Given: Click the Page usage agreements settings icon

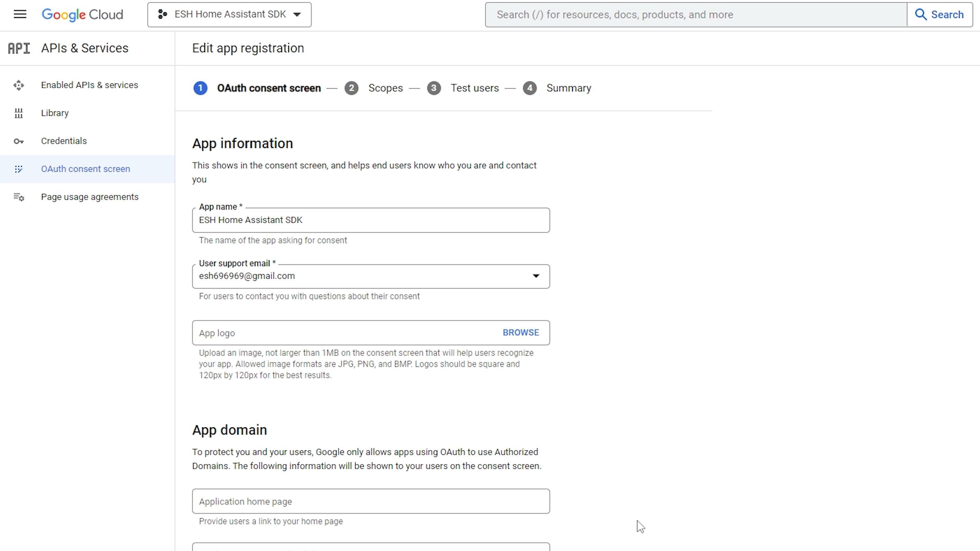Looking at the screenshot, I should pos(18,197).
